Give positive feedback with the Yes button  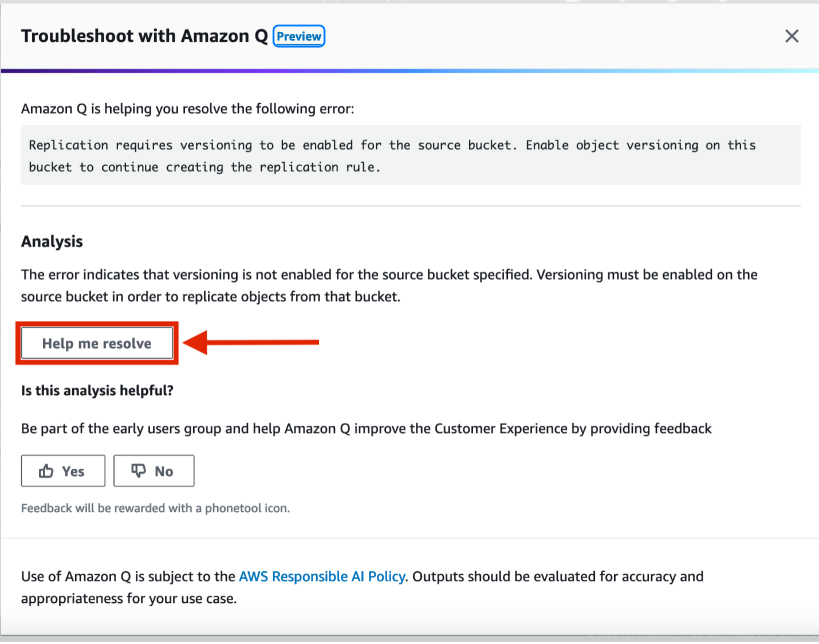coord(63,470)
